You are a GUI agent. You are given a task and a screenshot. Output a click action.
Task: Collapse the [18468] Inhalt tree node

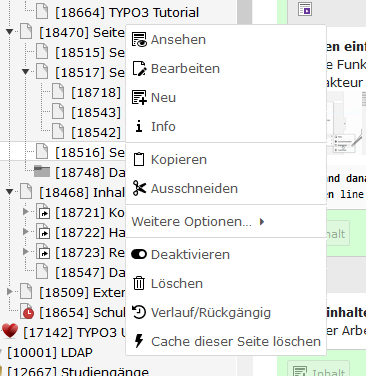[x=10, y=192]
